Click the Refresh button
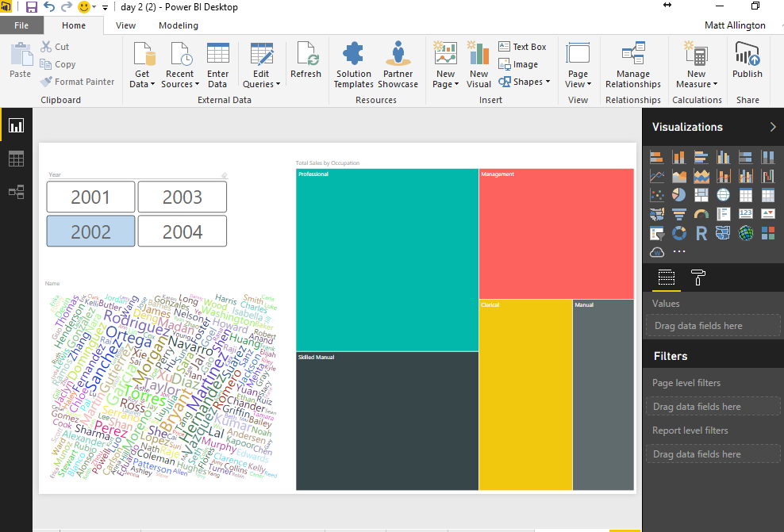This screenshot has height=532, width=784. pos(306,60)
